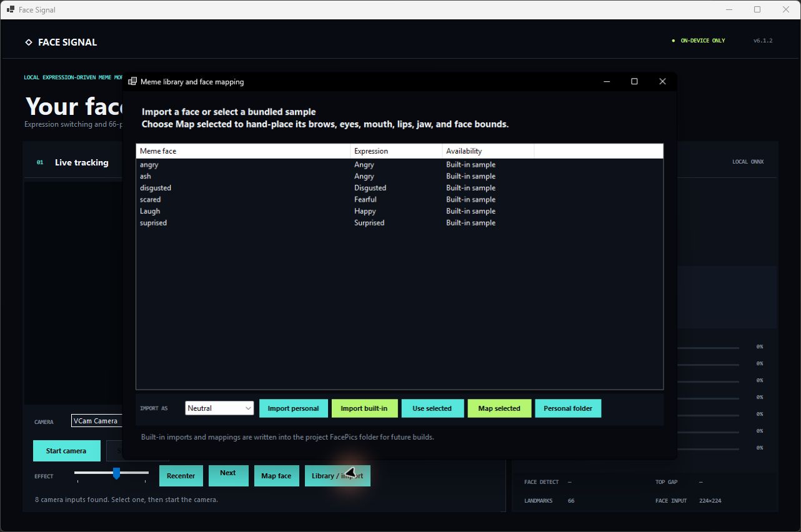This screenshot has width=801, height=532.
Task: Adjust the Effect slider handle
Action: [116, 473]
